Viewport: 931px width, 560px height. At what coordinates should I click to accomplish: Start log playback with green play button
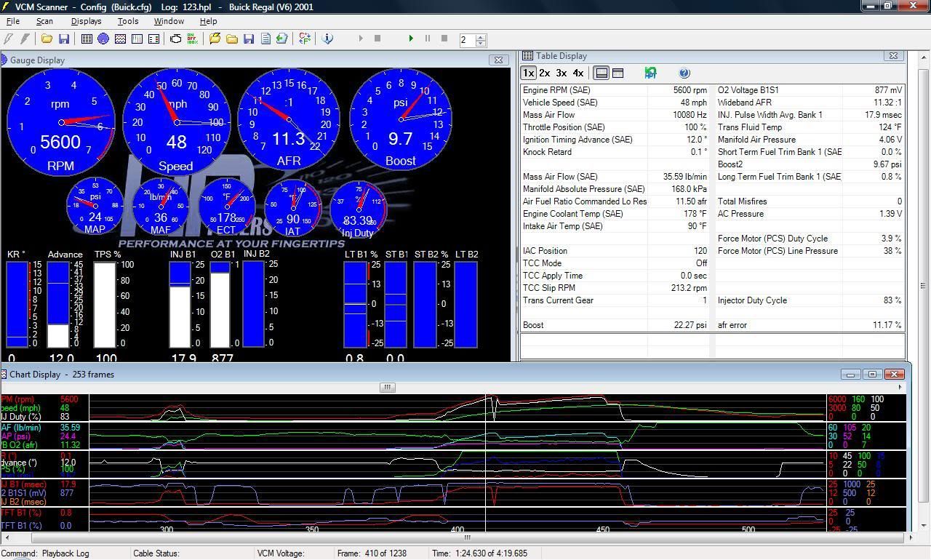click(x=411, y=39)
